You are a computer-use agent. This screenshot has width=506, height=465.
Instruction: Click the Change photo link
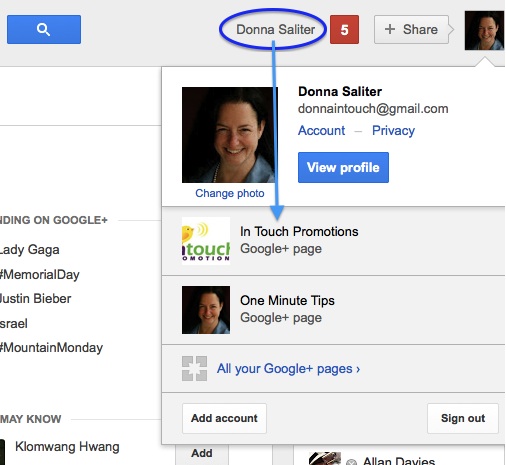tap(230, 193)
